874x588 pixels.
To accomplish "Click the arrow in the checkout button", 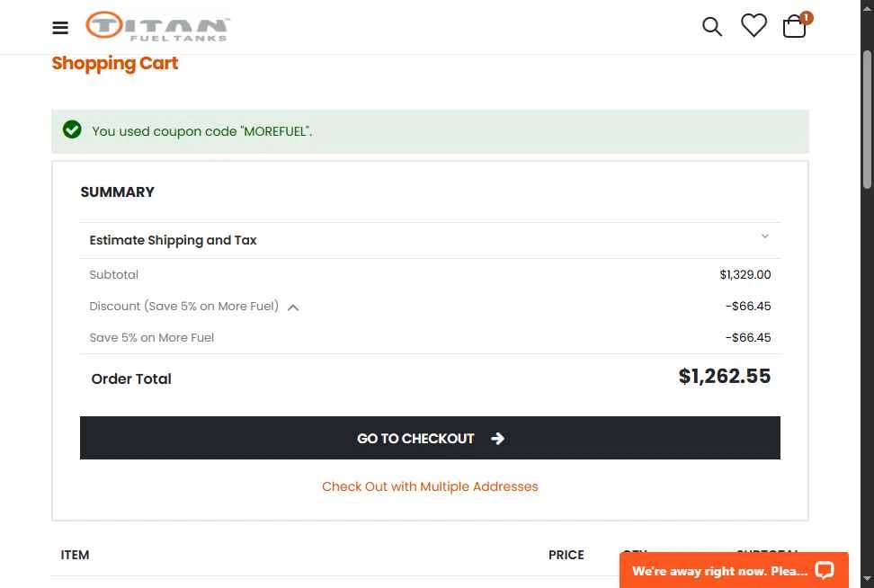I will tap(498, 439).
